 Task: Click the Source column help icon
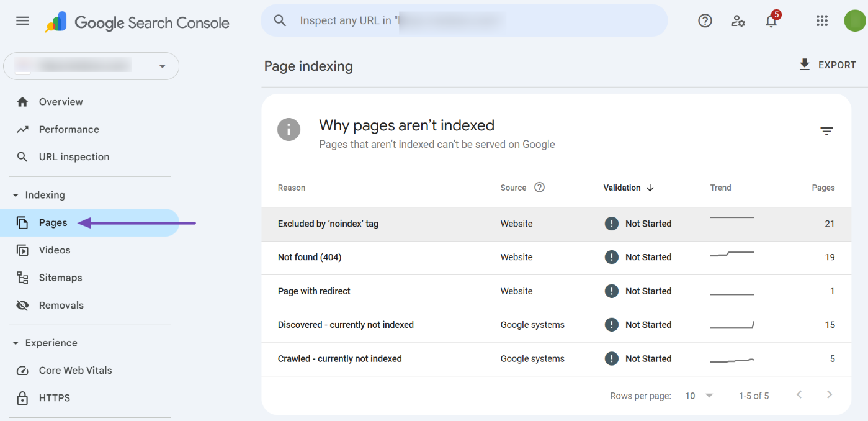coord(539,187)
